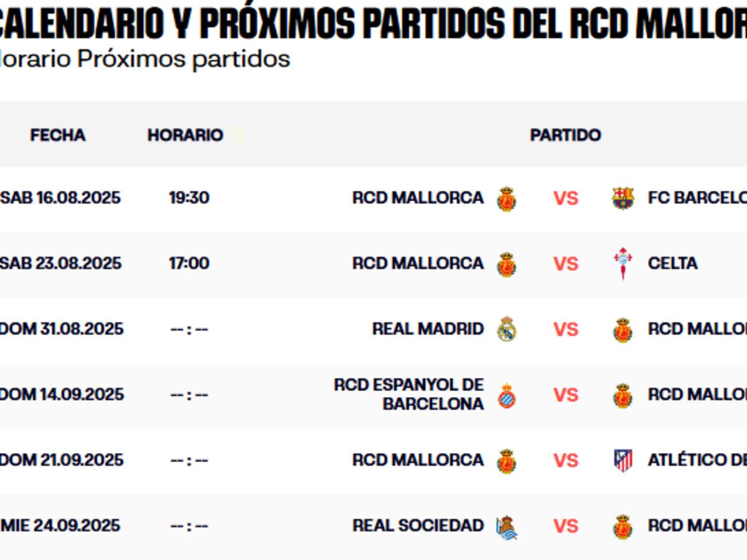Image resolution: width=747 pixels, height=560 pixels.
Task: Click the Real Madrid crest
Action: pyautogui.click(x=507, y=329)
